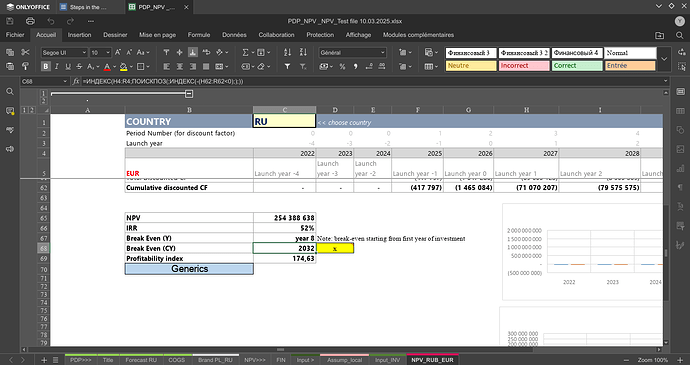Apply the Incorrect cell style

coord(524,66)
